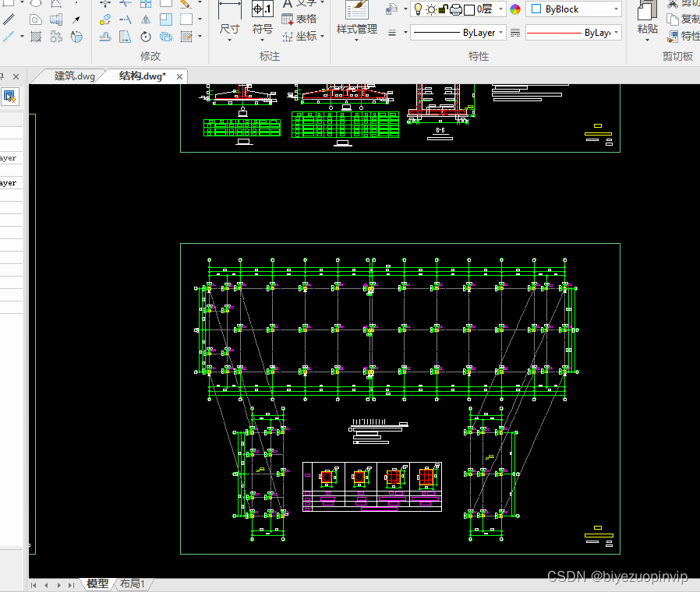Select the extend dashed-line tool
Screen dimensions: 700x592
(126, 19)
